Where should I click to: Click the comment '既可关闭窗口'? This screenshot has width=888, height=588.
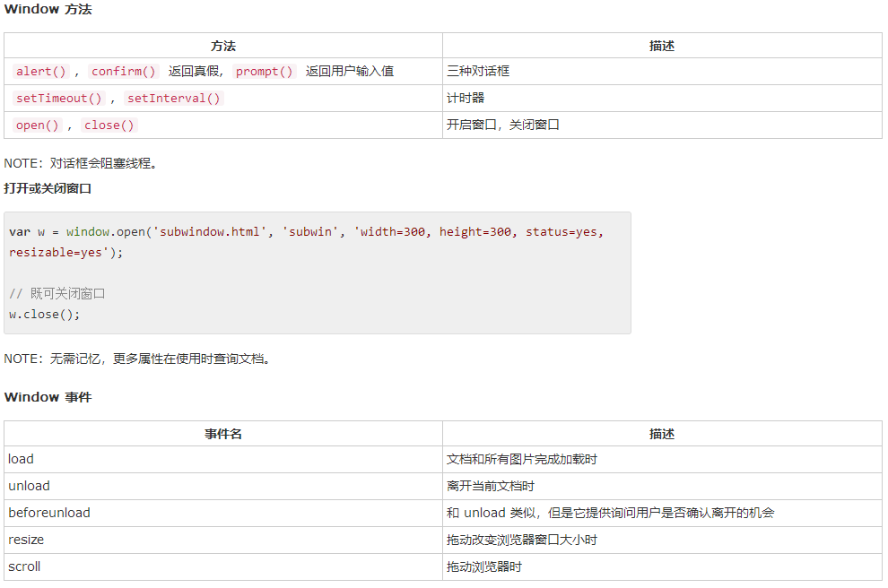click(57, 294)
